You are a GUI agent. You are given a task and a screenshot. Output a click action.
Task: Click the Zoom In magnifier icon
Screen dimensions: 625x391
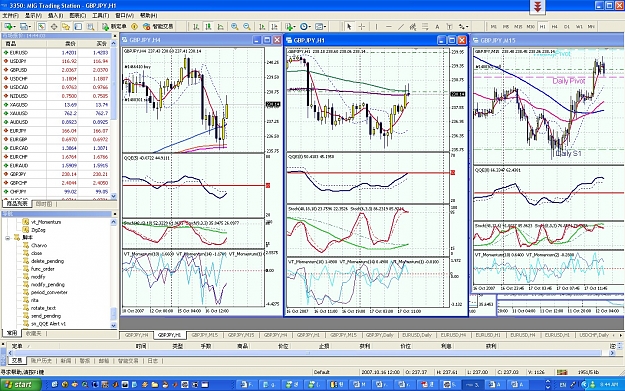[234, 26]
